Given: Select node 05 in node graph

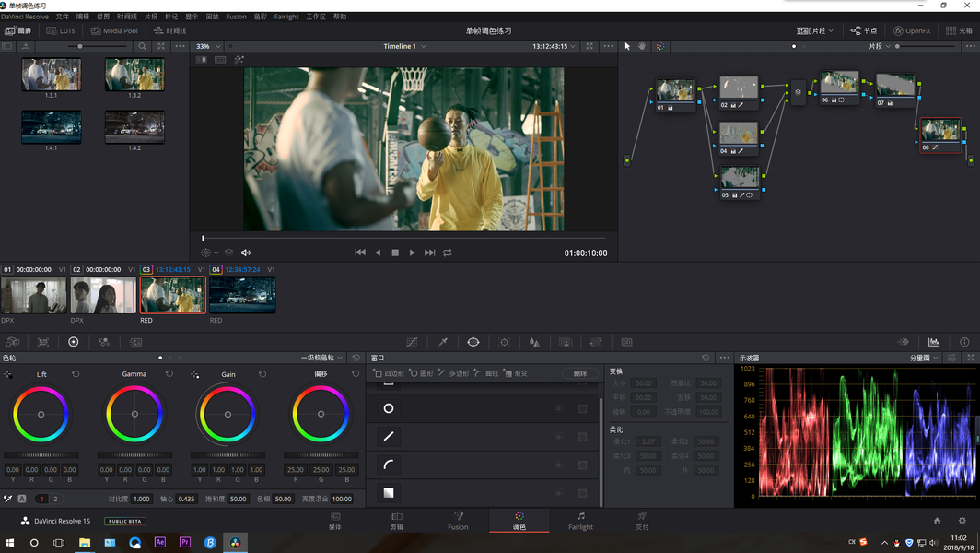Looking at the screenshot, I should click(740, 182).
